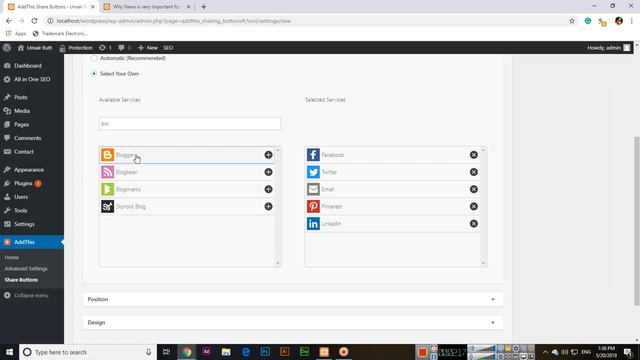
Task: Expand the Design section
Action: (x=293, y=322)
